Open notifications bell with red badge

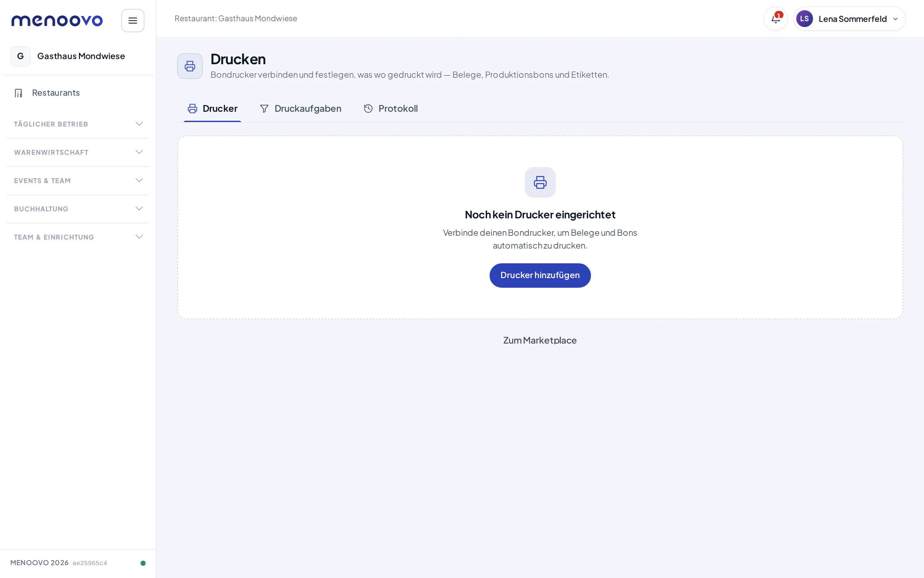point(775,19)
